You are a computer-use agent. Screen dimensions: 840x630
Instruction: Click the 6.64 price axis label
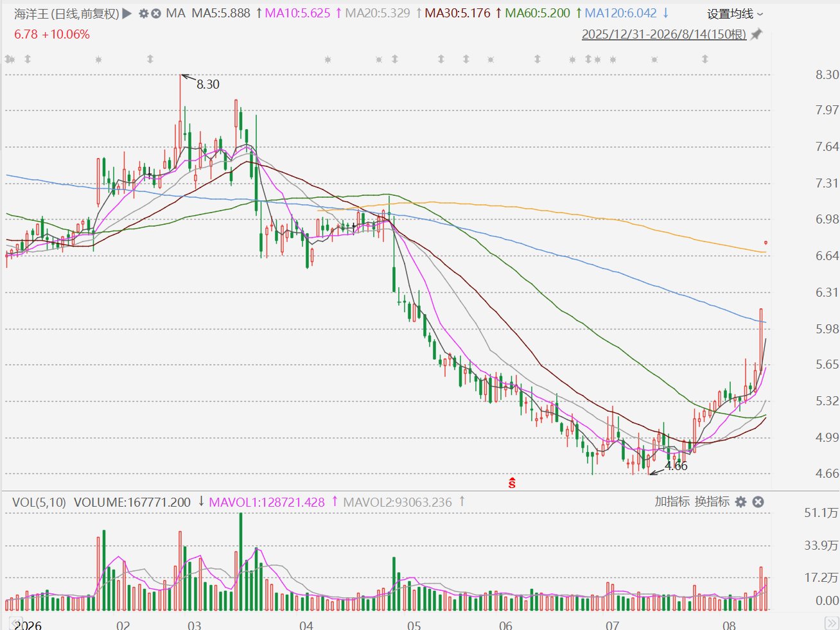click(827, 256)
